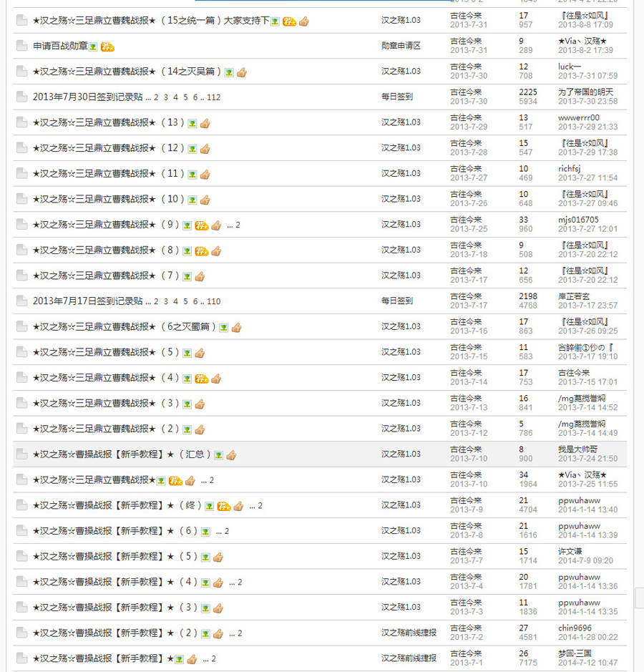644x672 pixels.
Task: Open page 112 of the 7月30日 sign-in thread
Action: (x=213, y=97)
